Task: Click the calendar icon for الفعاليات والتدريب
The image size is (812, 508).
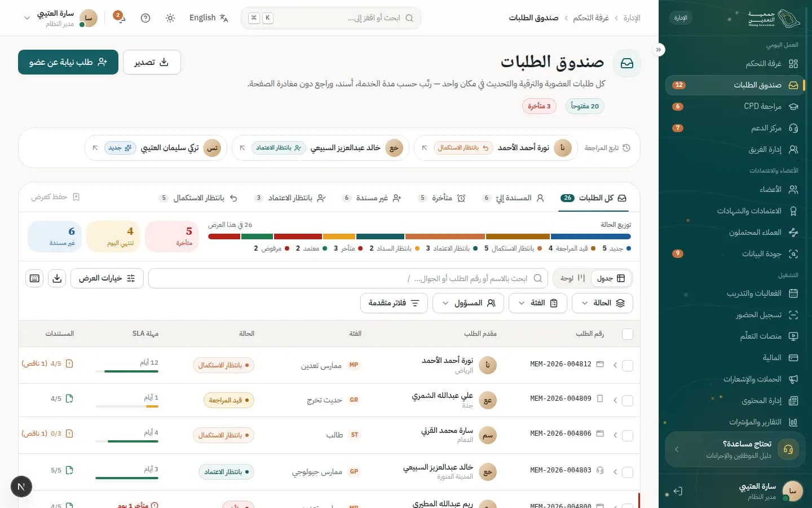Action: 793,294
